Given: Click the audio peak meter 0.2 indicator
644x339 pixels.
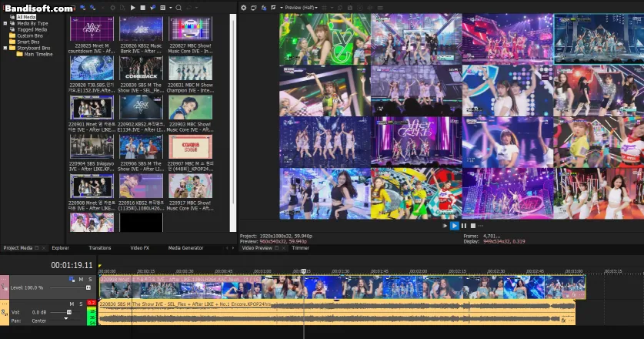Looking at the screenshot, I should click(x=92, y=303).
